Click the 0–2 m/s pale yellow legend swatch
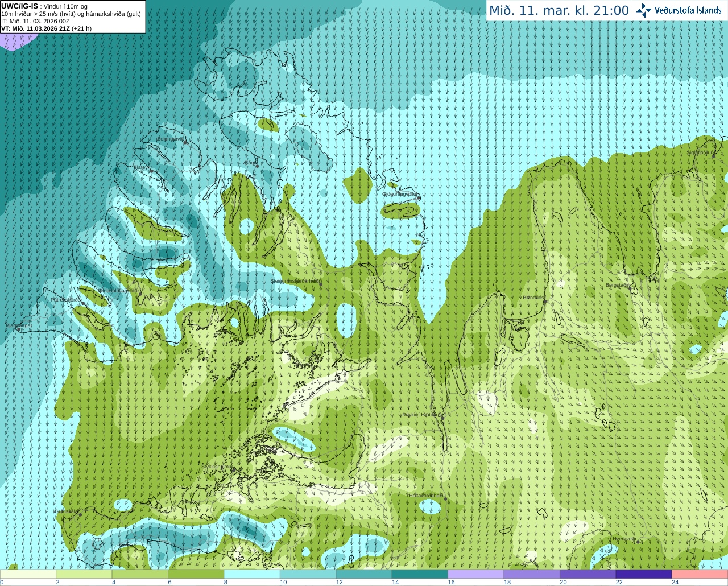This screenshot has height=586, width=728. click(x=28, y=574)
